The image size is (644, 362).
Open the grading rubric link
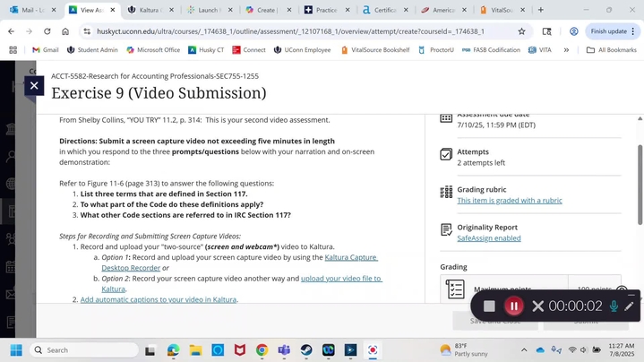[x=509, y=201]
